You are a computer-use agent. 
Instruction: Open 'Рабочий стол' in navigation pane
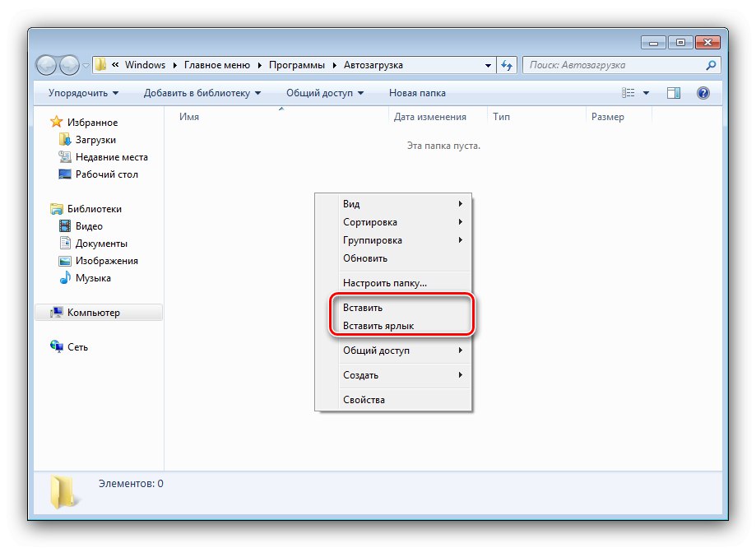tap(107, 174)
